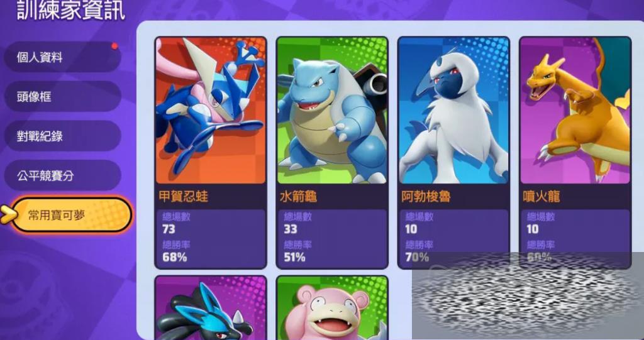
Task: Select the Charizard portrait card
Action: [x=575, y=111]
